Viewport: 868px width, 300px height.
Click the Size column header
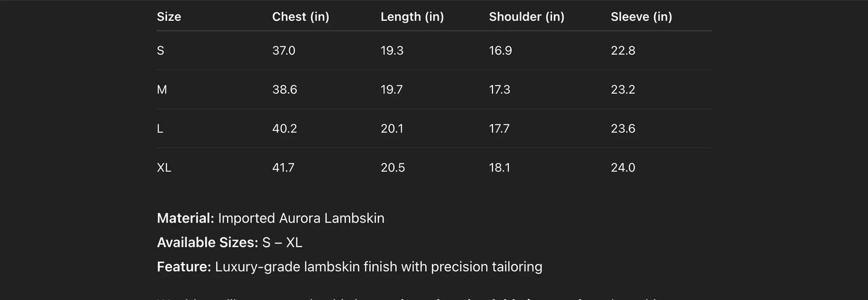[x=169, y=17]
